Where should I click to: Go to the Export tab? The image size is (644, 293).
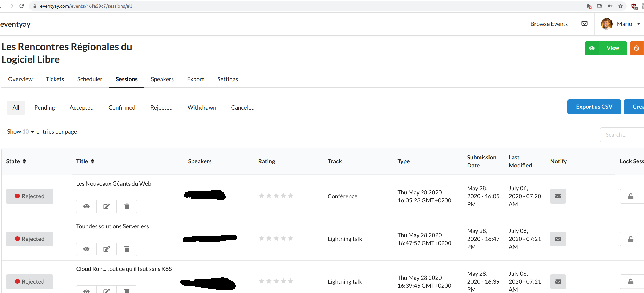pos(195,79)
